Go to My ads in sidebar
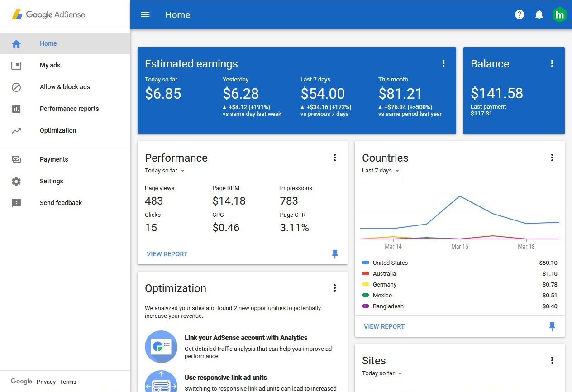 coord(50,65)
